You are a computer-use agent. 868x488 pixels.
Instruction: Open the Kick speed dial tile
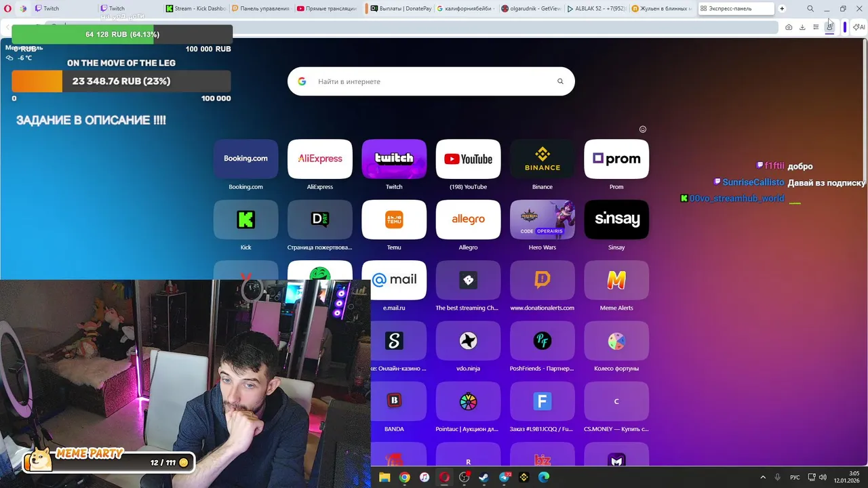point(245,219)
